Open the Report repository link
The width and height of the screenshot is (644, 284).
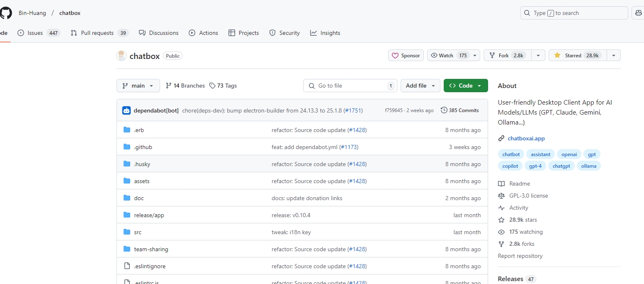(520, 256)
